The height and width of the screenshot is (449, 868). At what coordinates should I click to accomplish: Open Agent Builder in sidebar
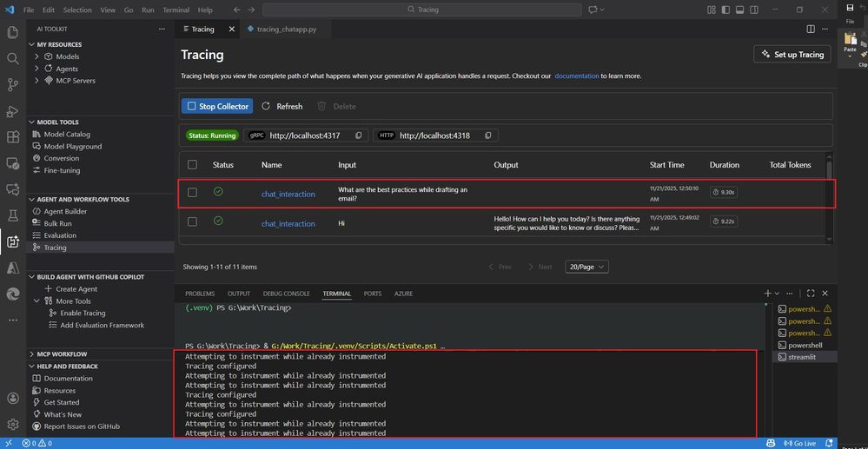coord(65,211)
